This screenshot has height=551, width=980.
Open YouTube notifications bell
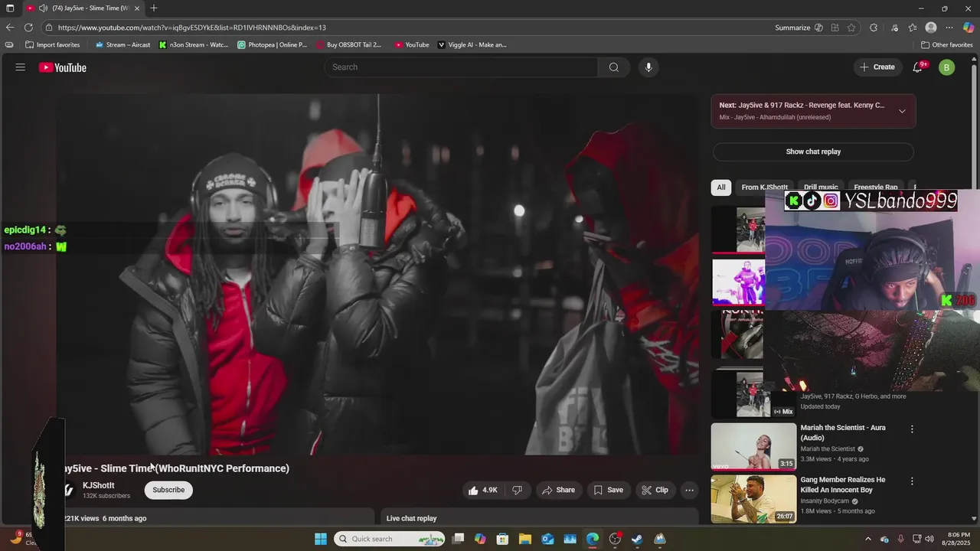[918, 67]
